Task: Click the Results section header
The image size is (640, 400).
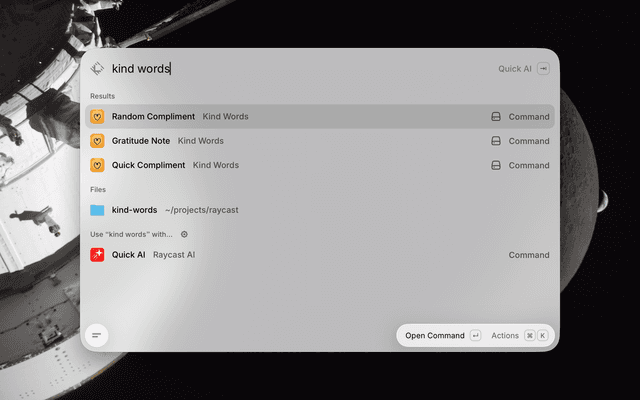Action: [x=102, y=96]
